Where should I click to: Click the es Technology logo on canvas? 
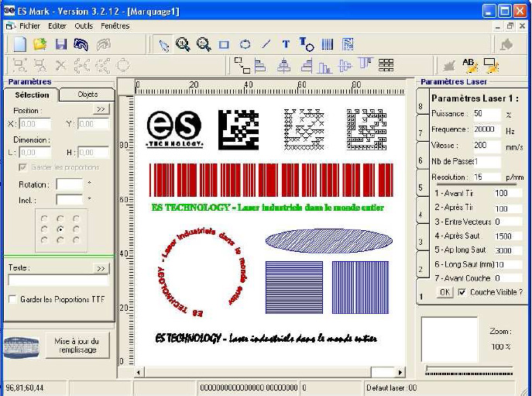pos(175,129)
